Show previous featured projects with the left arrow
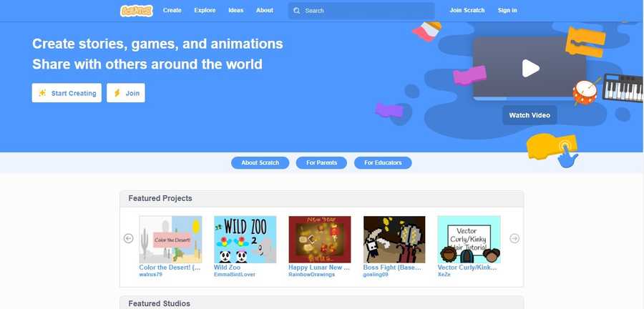644x309 pixels. (129, 238)
